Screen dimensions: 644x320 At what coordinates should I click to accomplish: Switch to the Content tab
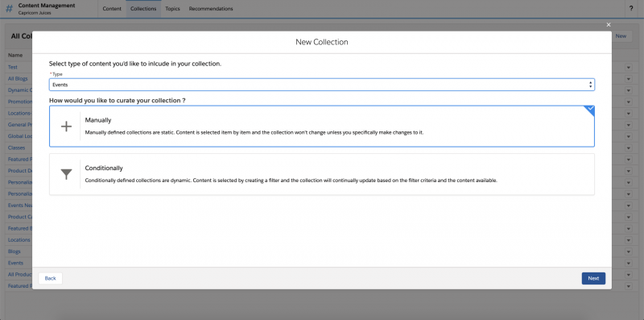[112, 9]
